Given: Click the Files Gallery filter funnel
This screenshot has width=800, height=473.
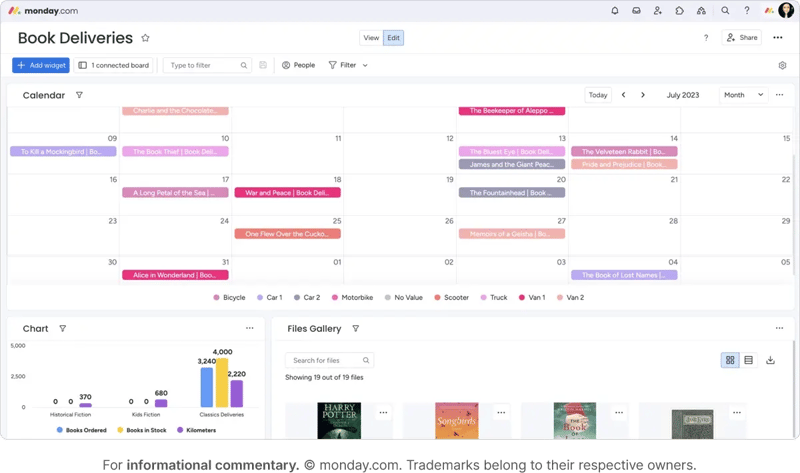Looking at the screenshot, I should point(356,329).
